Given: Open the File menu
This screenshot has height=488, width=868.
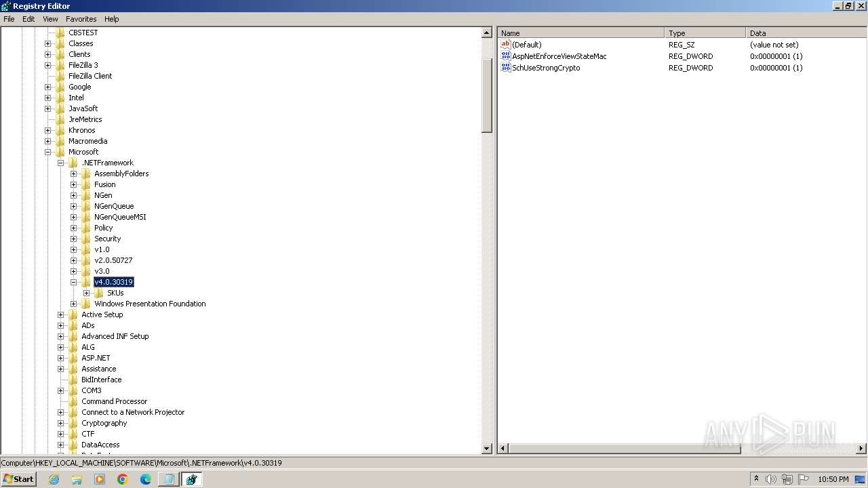Looking at the screenshot, I should click(x=9, y=19).
